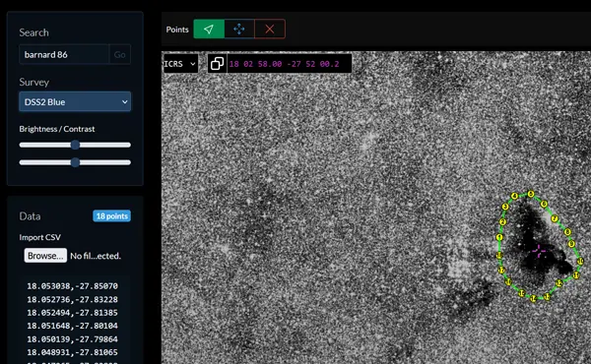Click the red X delete-points tool
Screen dimensions: 591x364
[x=270, y=29]
